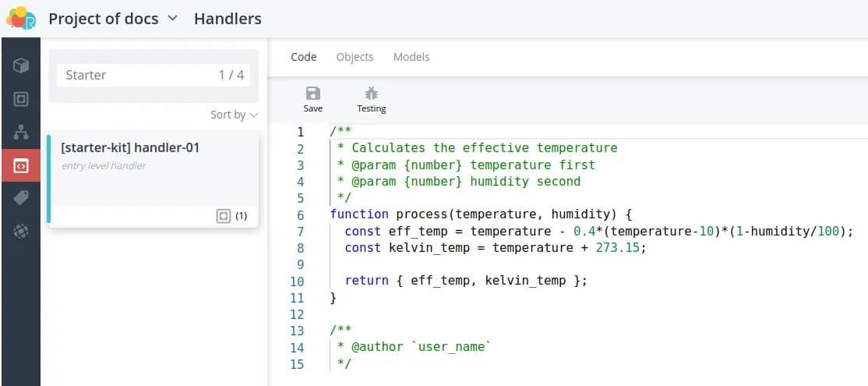Switch to the Code tab
Image resolution: width=868 pixels, height=386 pixels.
coord(304,57)
